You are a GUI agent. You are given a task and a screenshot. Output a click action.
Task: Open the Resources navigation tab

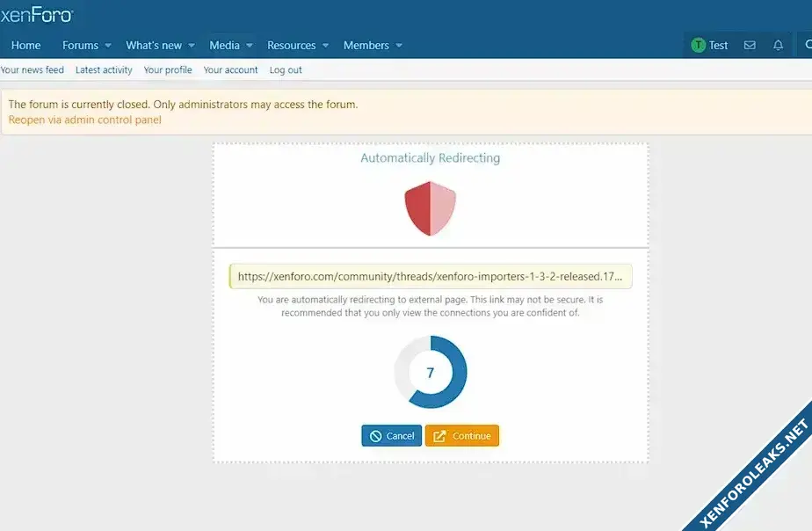tap(291, 46)
